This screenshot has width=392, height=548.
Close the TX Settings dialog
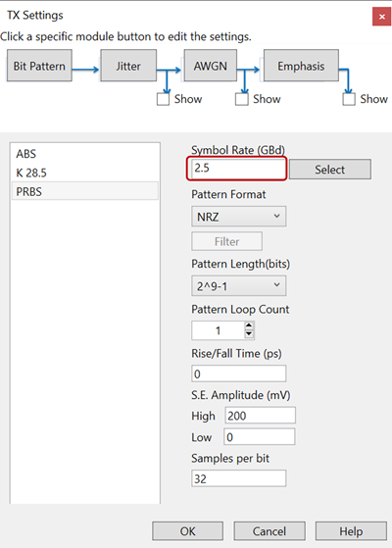381,17
